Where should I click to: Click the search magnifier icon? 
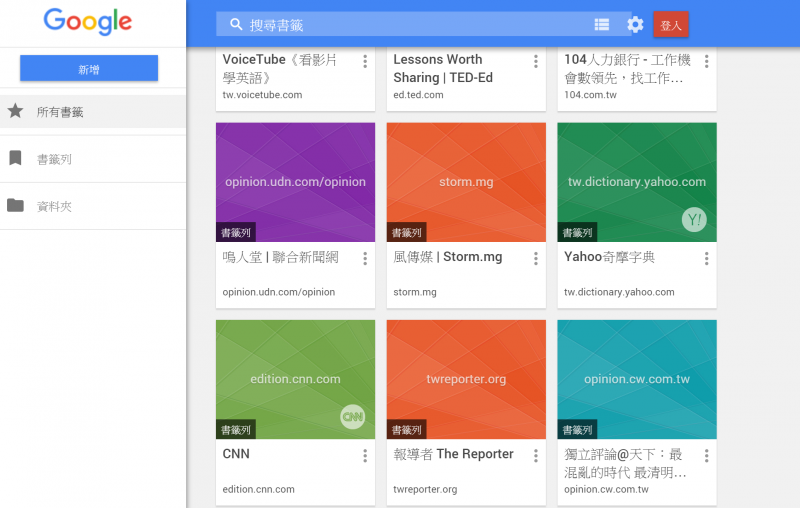tap(236, 24)
